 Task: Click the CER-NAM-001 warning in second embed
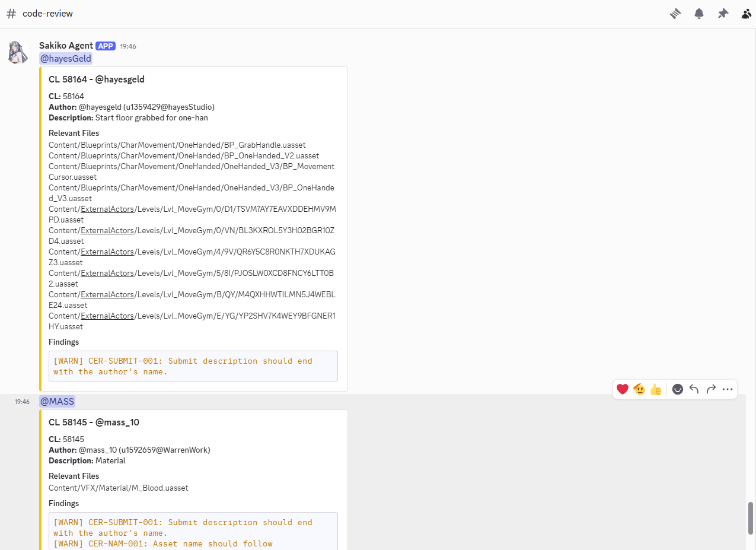tap(163, 543)
